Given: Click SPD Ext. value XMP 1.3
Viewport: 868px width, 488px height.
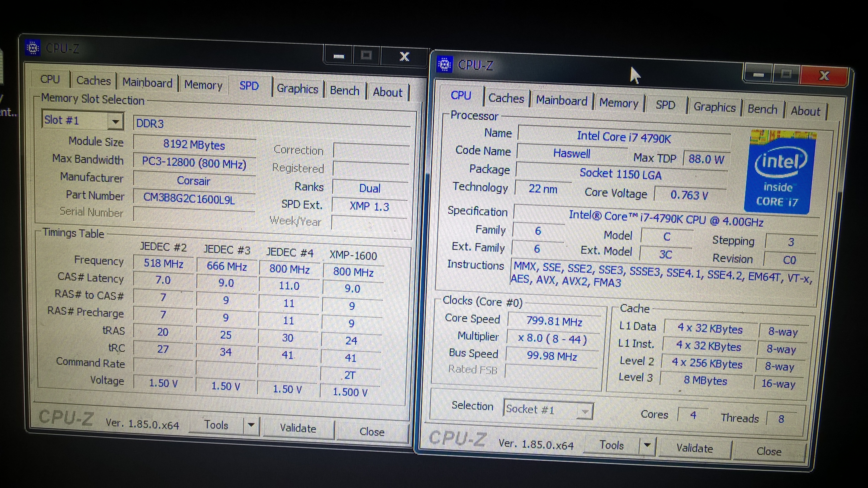Looking at the screenshot, I should [369, 206].
